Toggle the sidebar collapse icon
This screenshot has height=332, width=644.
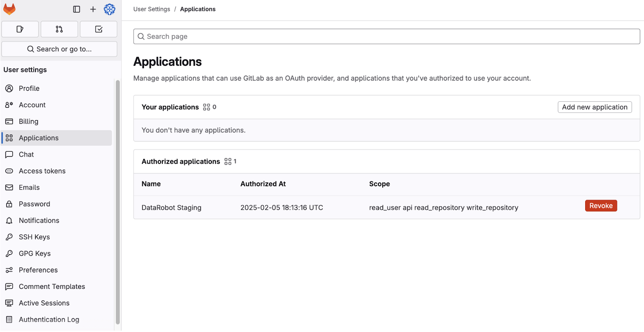pos(77,9)
